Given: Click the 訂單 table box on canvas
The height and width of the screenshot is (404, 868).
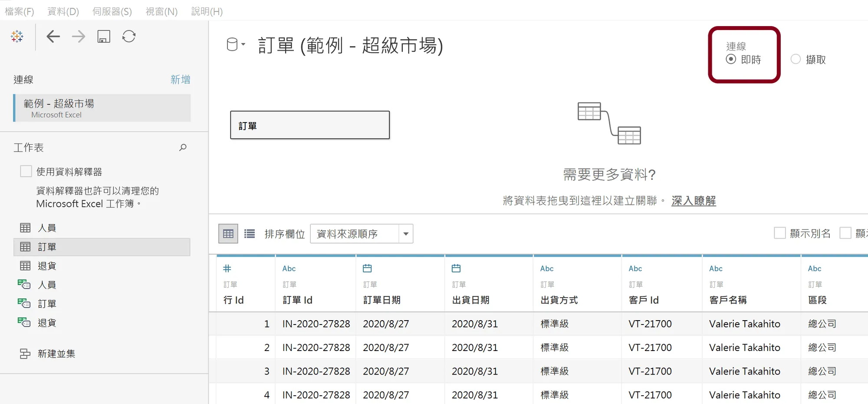Looking at the screenshot, I should pyautogui.click(x=310, y=125).
